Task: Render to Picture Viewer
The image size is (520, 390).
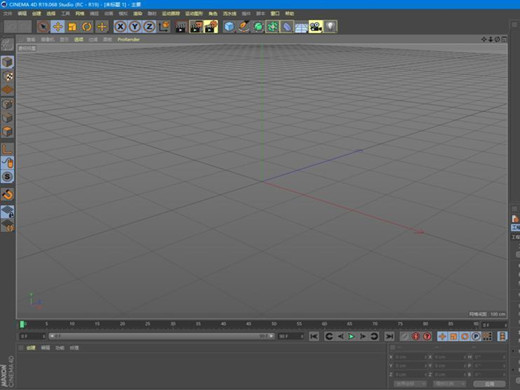Action: coord(196,27)
